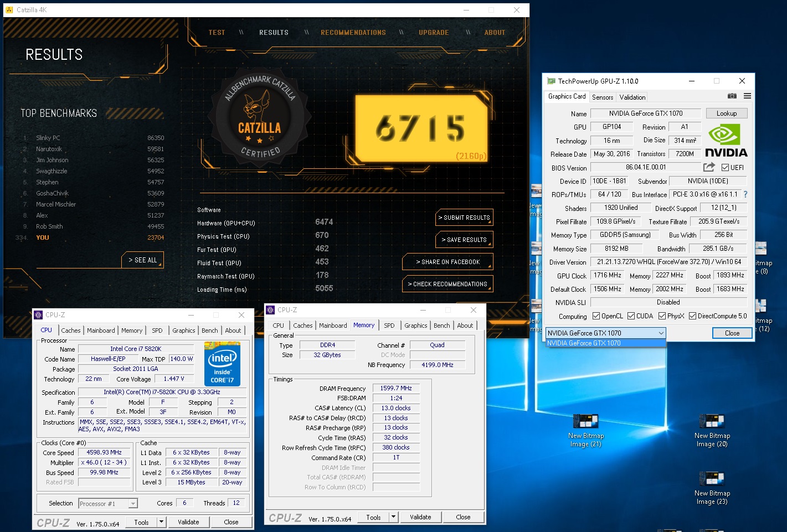The height and width of the screenshot is (532, 787).
Task: Click the Memory CPU-Z window title icon
Action: [x=270, y=310]
